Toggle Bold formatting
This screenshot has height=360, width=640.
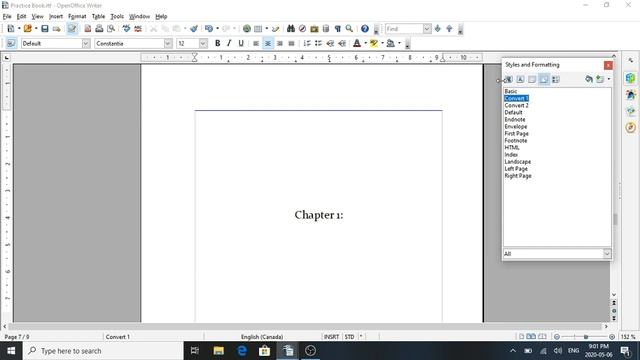click(x=218, y=43)
